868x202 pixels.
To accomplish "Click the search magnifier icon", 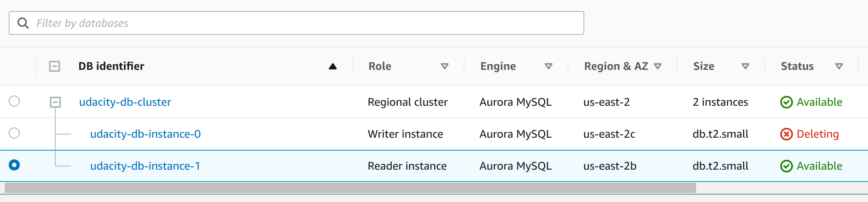I will (23, 23).
